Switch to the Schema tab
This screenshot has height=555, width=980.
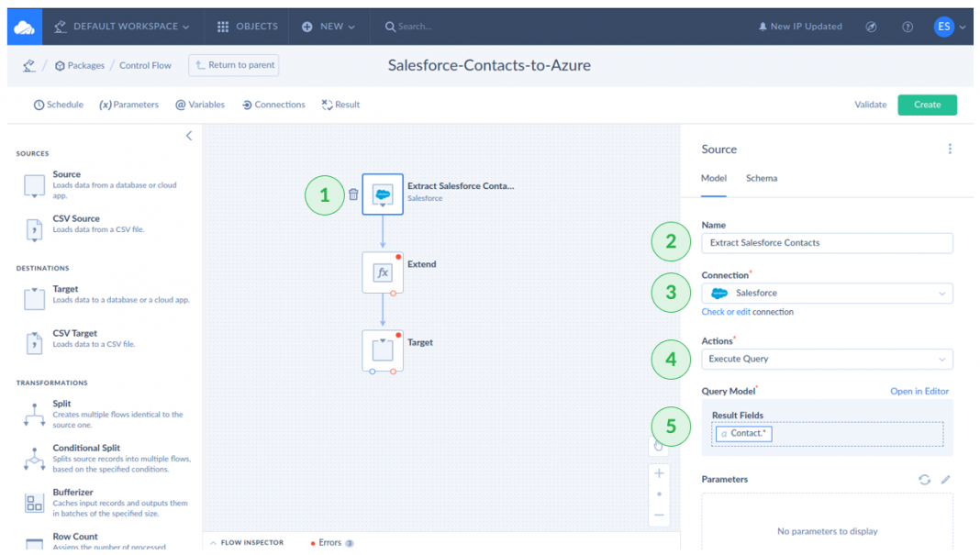pos(761,178)
